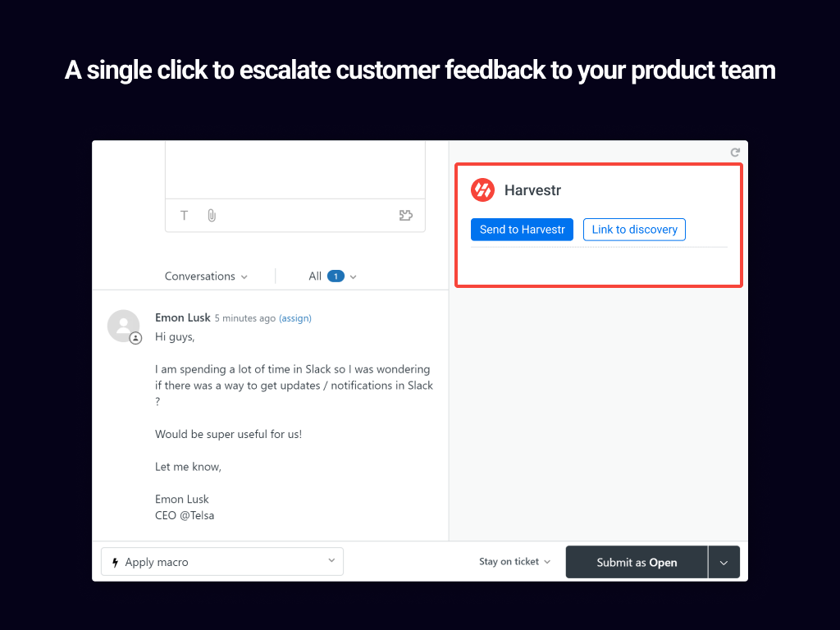Open text formatting options with T icon

(x=185, y=216)
